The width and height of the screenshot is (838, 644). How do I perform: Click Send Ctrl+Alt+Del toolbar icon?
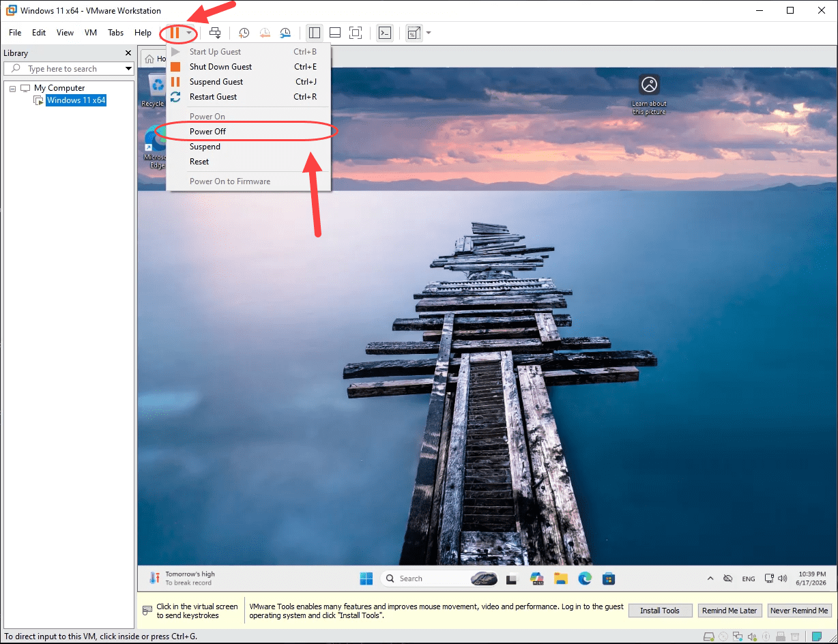pyautogui.click(x=215, y=33)
